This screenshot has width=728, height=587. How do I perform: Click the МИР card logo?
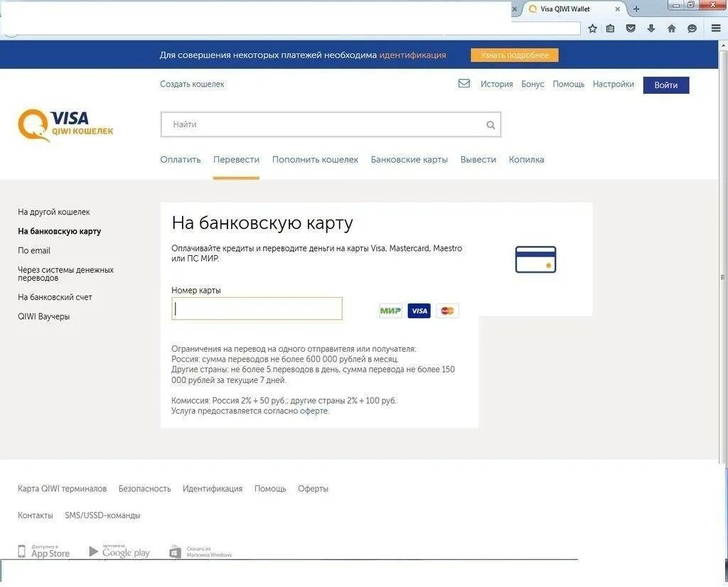coord(390,311)
